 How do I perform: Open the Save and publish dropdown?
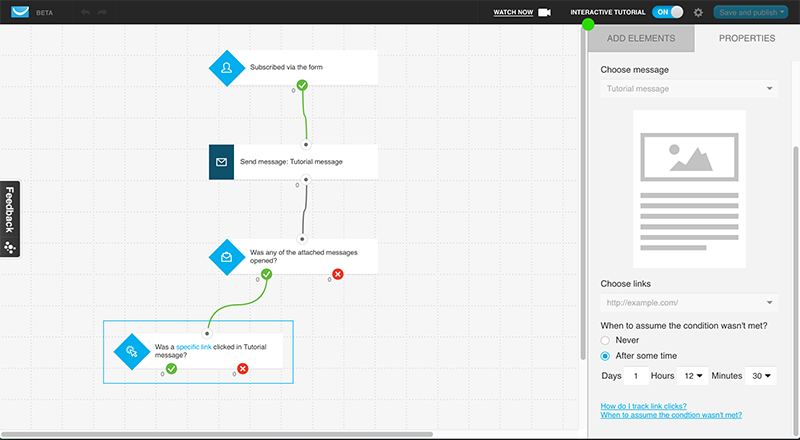click(751, 12)
